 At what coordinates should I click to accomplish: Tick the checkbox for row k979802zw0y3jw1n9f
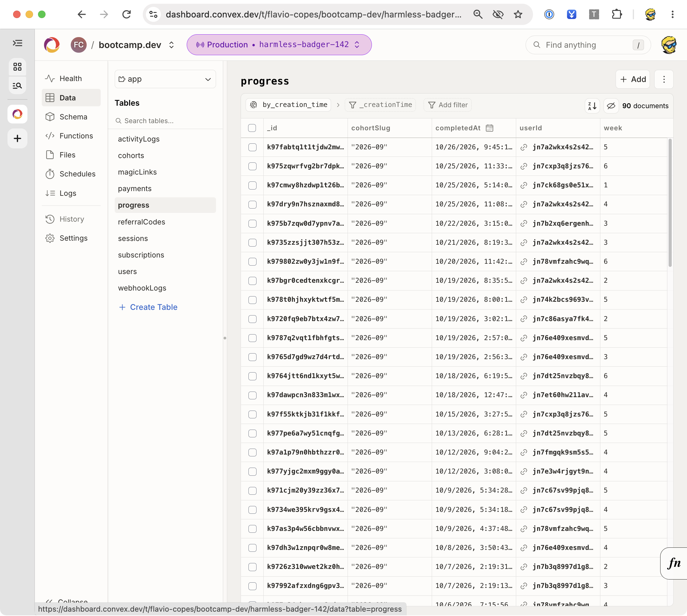(x=252, y=262)
